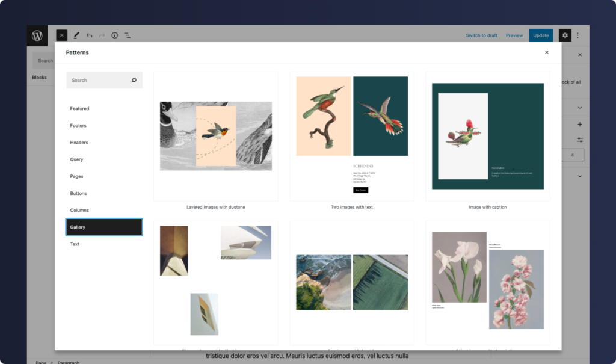Expand the first sidebar chevron section

click(580, 108)
